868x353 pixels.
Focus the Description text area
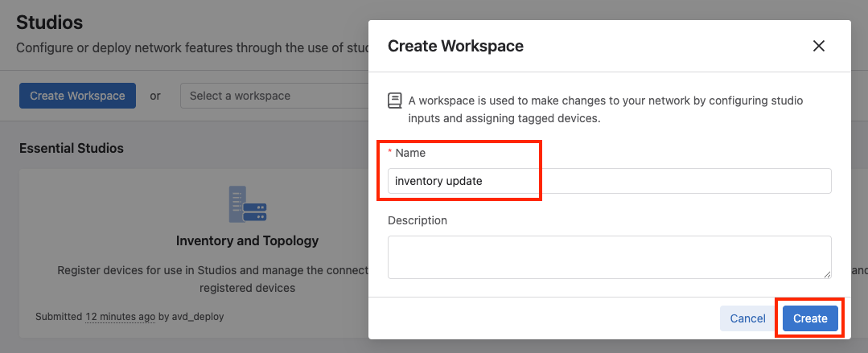[x=609, y=257]
